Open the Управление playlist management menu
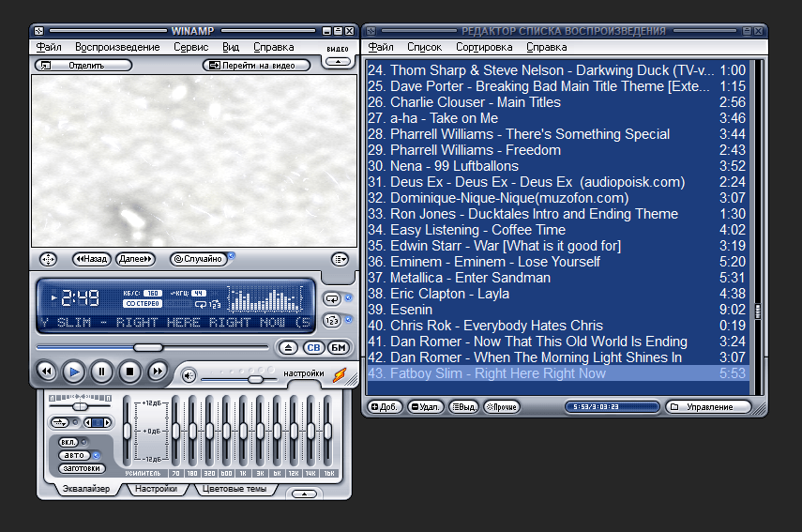Viewport: 802px width, 532px height. 709,407
